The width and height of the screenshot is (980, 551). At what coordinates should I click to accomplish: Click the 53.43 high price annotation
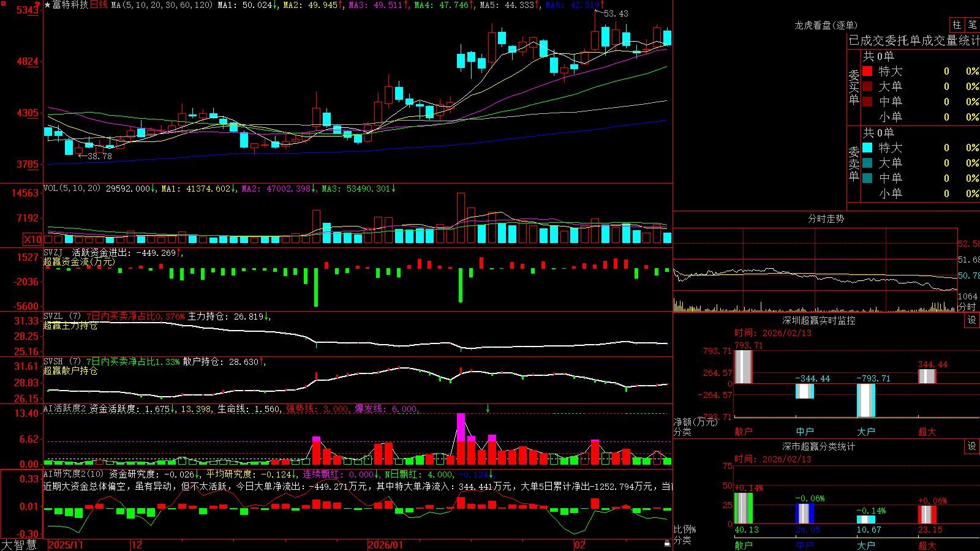click(x=616, y=13)
